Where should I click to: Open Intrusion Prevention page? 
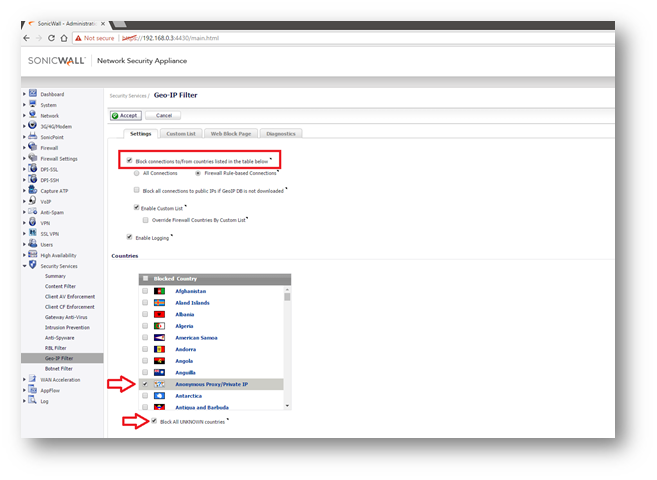[x=67, y=328]
